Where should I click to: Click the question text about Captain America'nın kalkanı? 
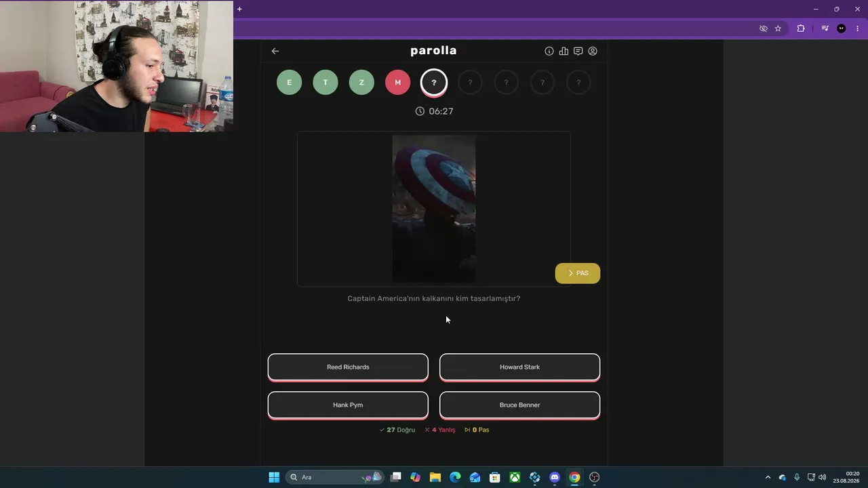(x=434, y=298)
